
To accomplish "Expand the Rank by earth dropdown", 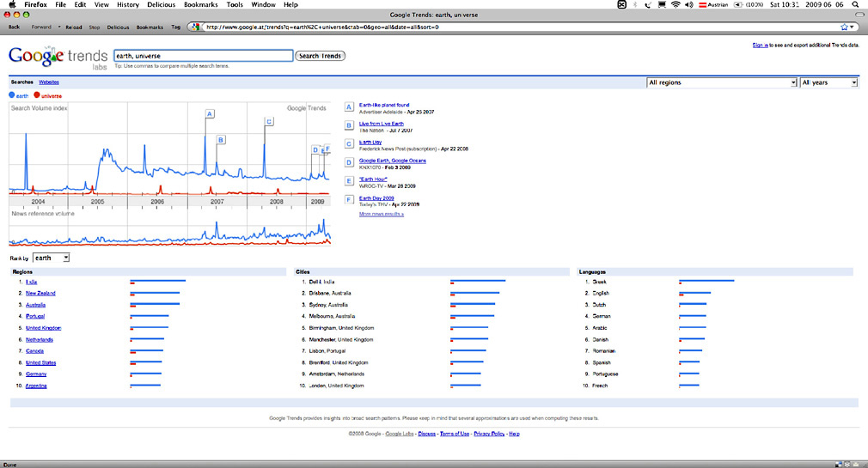I will pyautogui.click(x=51, y=258).
